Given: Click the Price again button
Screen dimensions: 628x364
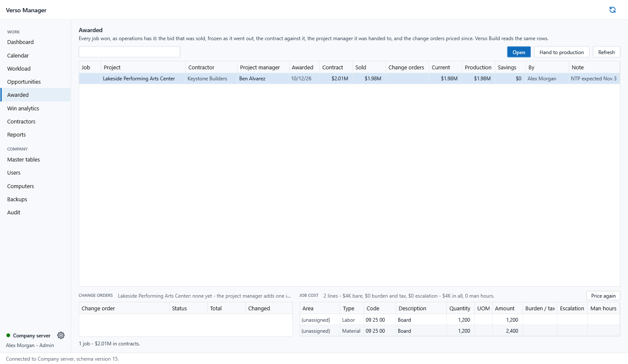Looking at the screenshot, I should (x=603, y=296).
